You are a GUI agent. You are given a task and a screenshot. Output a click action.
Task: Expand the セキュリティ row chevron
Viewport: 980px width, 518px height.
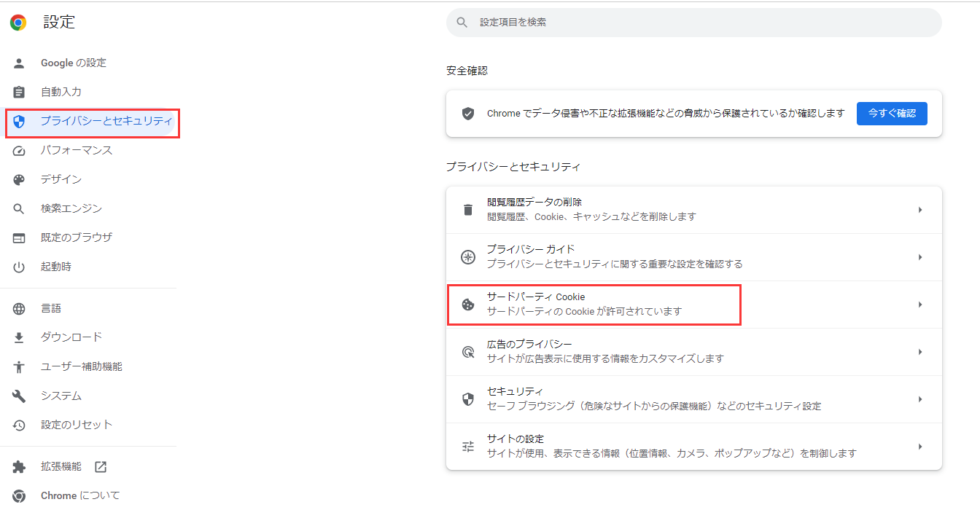click(920, 398)
